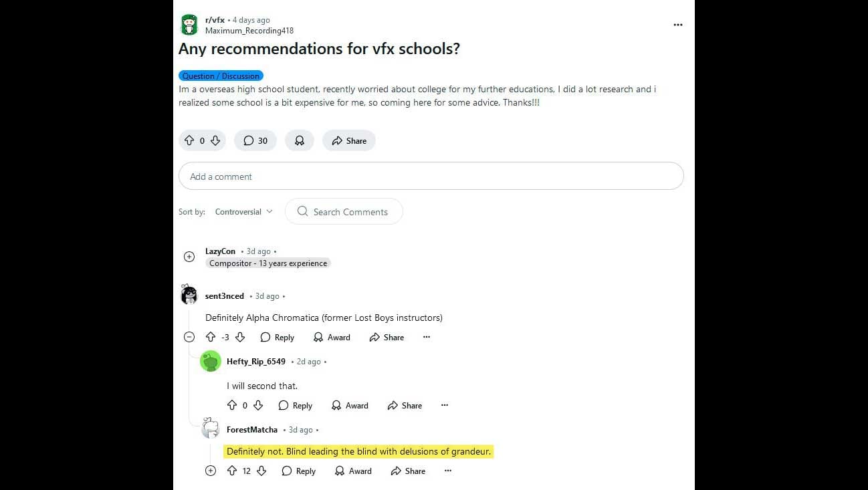Viewport: 868px width, 490px height.
Task: Downvote the main vfx schools post
Action: (x=215, y=140)
